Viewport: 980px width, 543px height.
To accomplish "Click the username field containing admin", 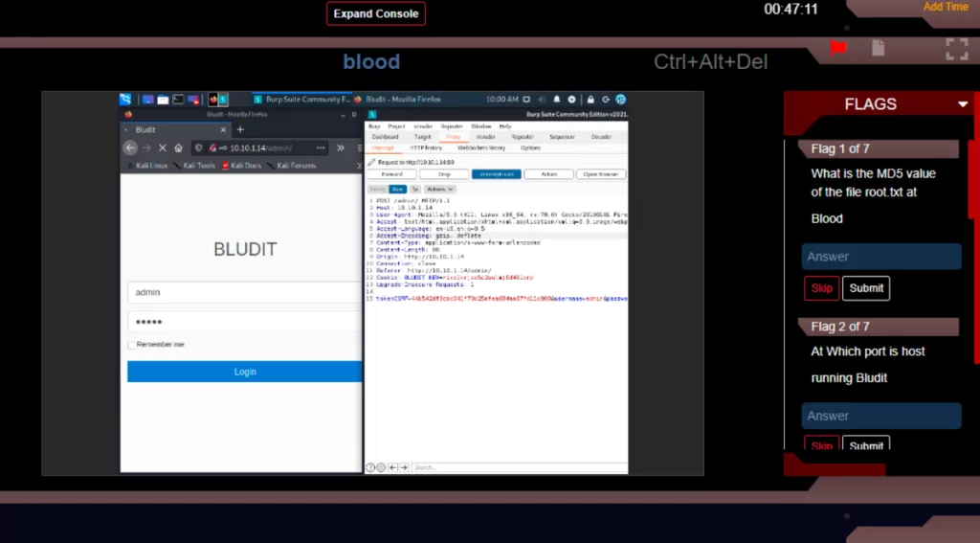I will point(244,292).
